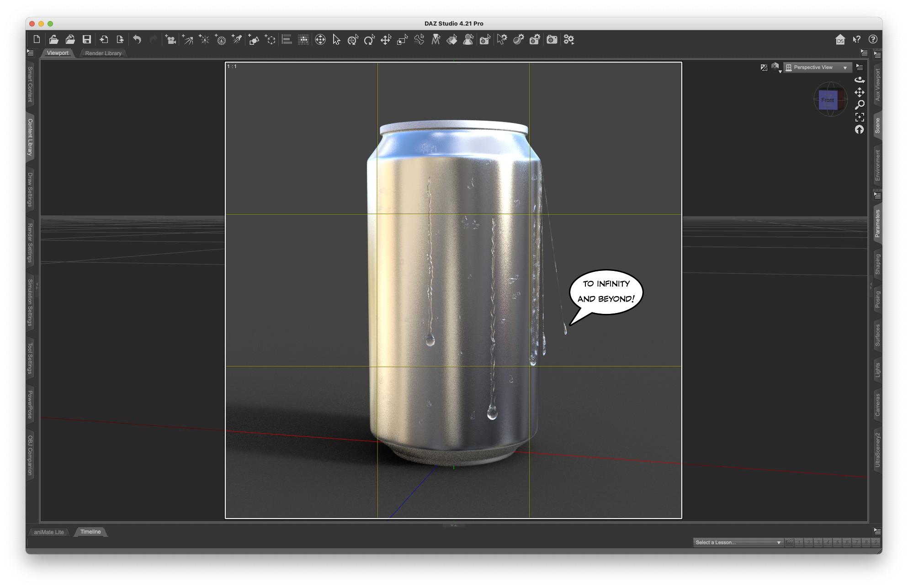Click the Save scene disk icon
The height and width of the screenshot is (588, 908).
coord(86,40)
